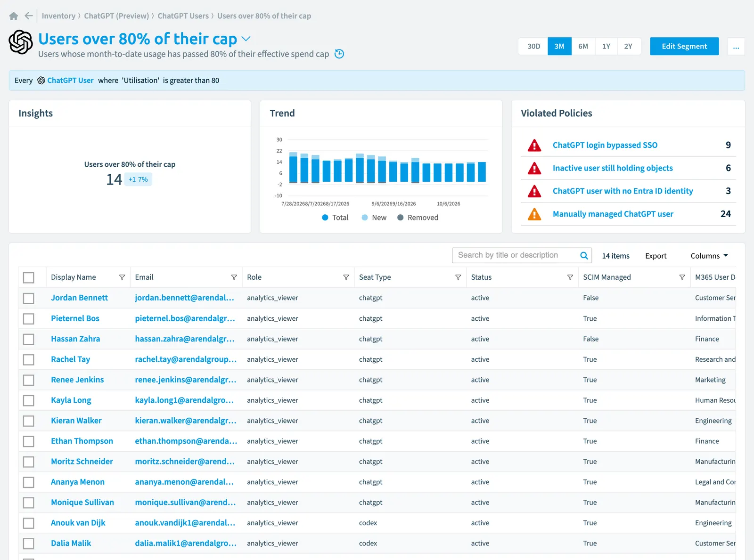754x560 pixels.
Task: Open Display Name column filter
Action: [x=122, y=277]
